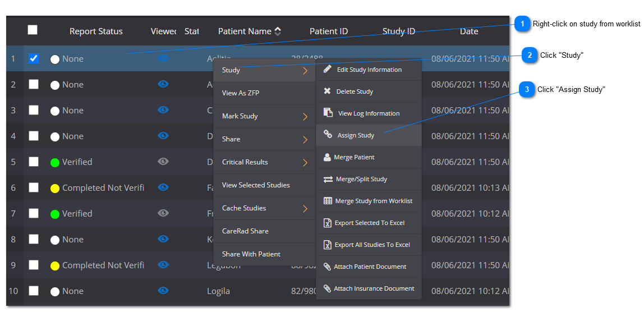Toggle the select-all checkbox in header
644x312 pixels.
33,30
